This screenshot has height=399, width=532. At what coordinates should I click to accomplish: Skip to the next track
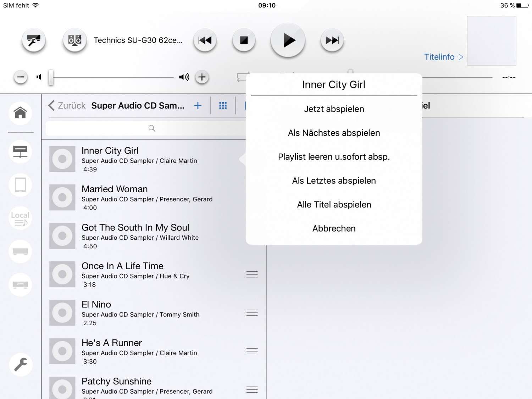coord(332,40)
